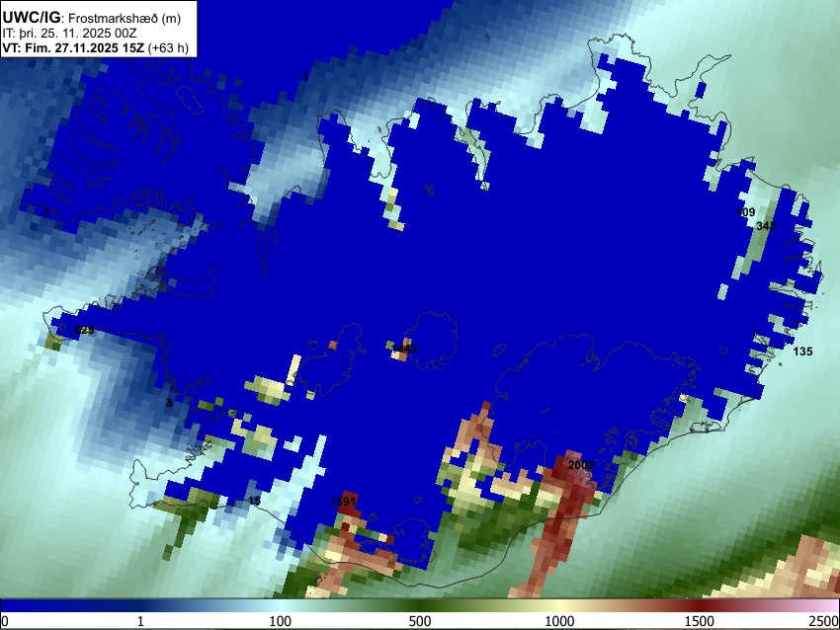Select the 100 tick label on the legend

pos(281,621)
